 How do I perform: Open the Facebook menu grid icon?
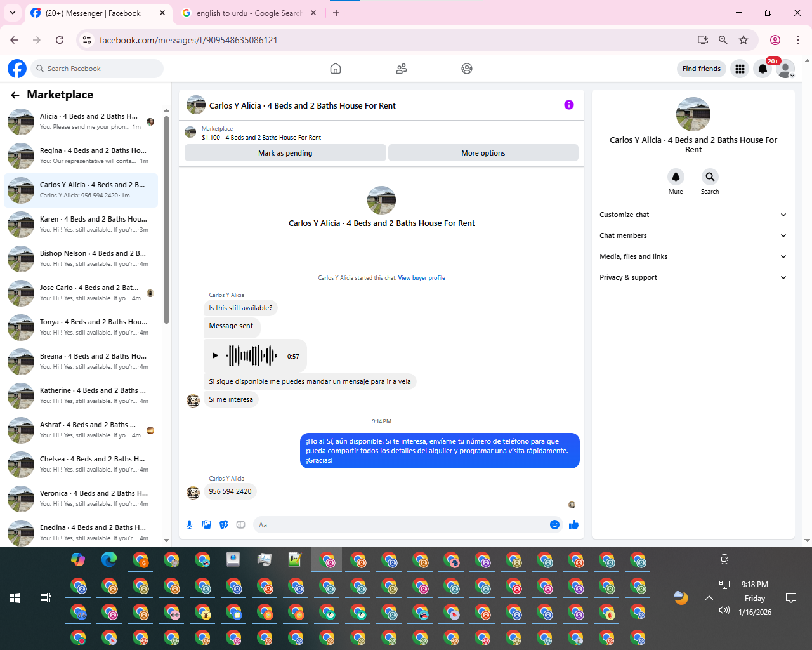tap(740, 69)
